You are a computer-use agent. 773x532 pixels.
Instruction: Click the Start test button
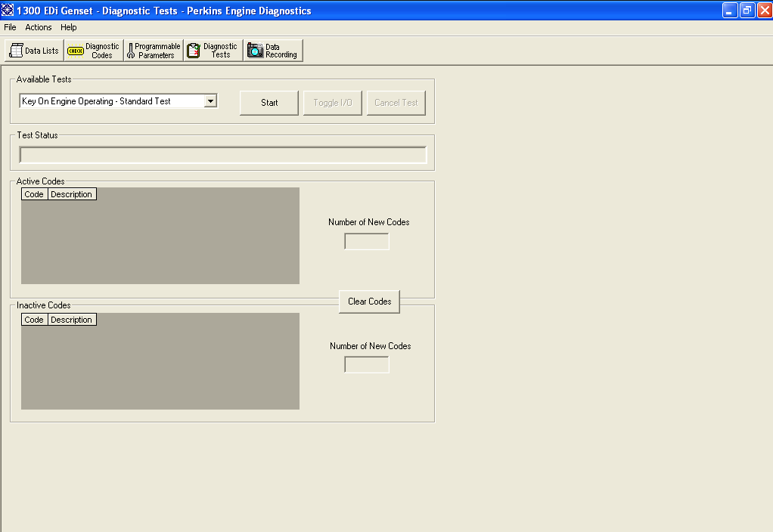[269, 103]
